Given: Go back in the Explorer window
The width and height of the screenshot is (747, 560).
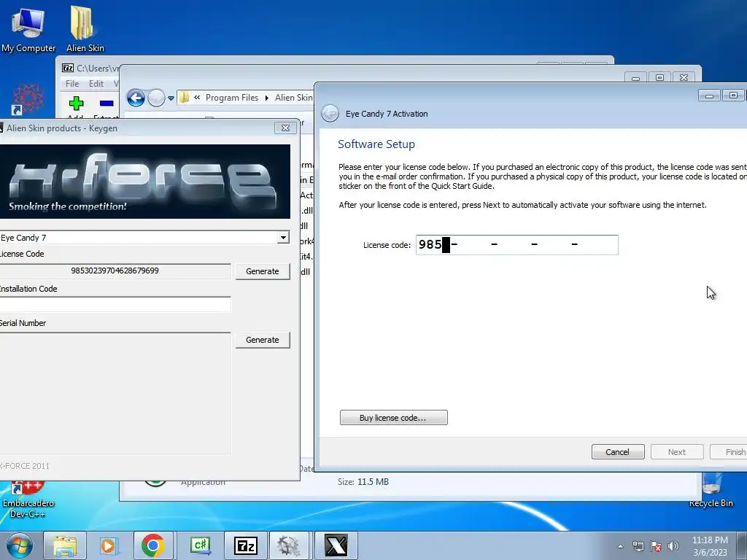Looking at the screenshot, I should tap(136, 98).
